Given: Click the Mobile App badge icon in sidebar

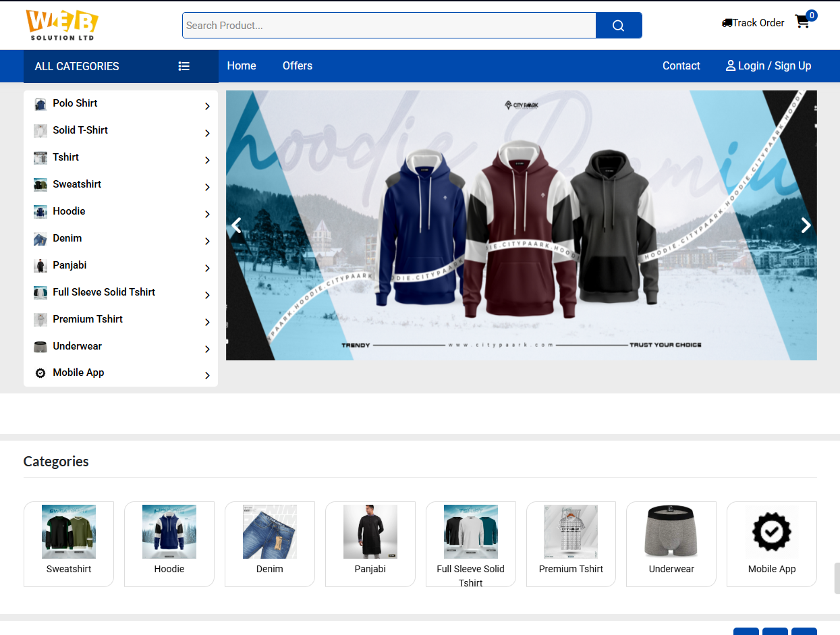Looking at the screenshot, I should 40,373.
